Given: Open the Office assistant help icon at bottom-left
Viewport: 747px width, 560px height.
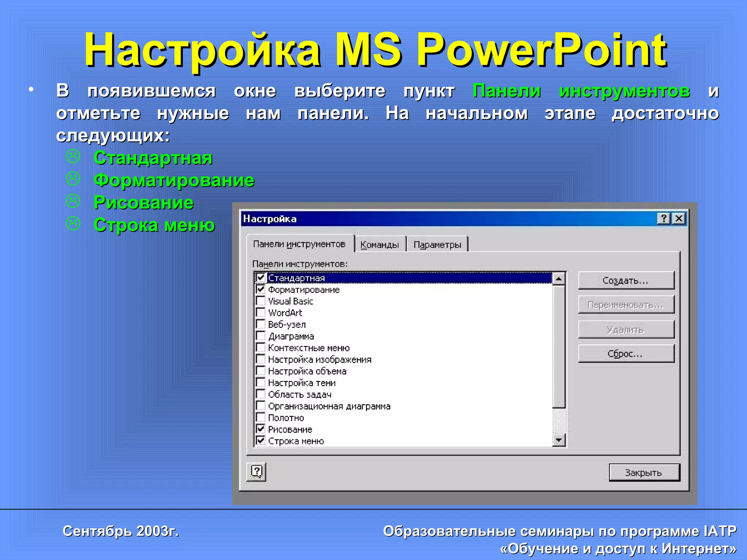Looking at the screenshot, I should tap(256, 472).
